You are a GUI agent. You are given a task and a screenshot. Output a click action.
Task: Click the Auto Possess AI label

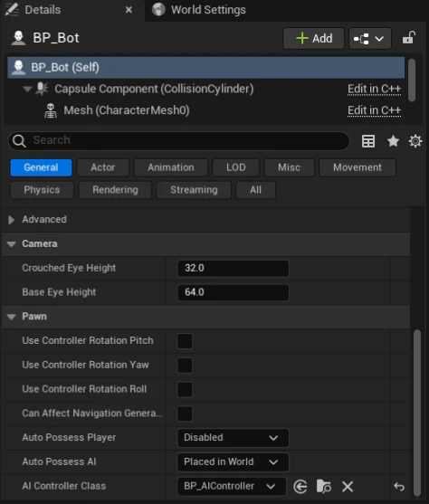[x=59, y=461]
